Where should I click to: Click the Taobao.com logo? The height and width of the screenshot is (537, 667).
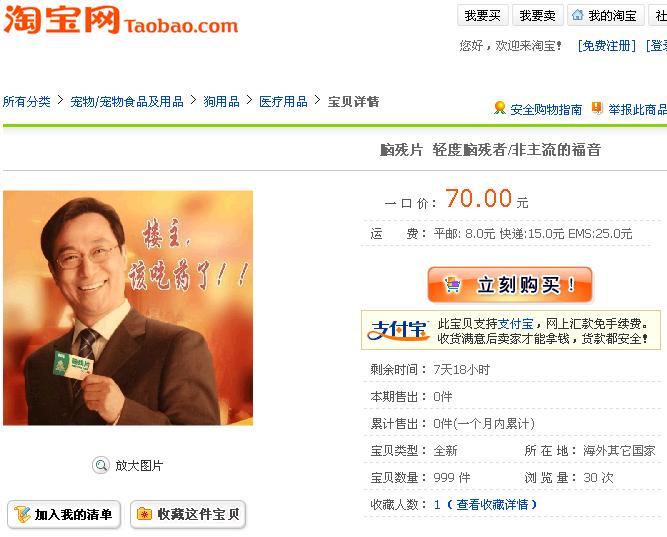[x=120, y=20]
